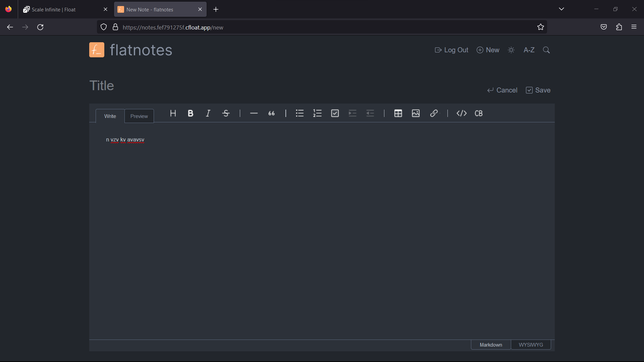Create a New note from header
The image size is (644, 362).
click(488, 50)
